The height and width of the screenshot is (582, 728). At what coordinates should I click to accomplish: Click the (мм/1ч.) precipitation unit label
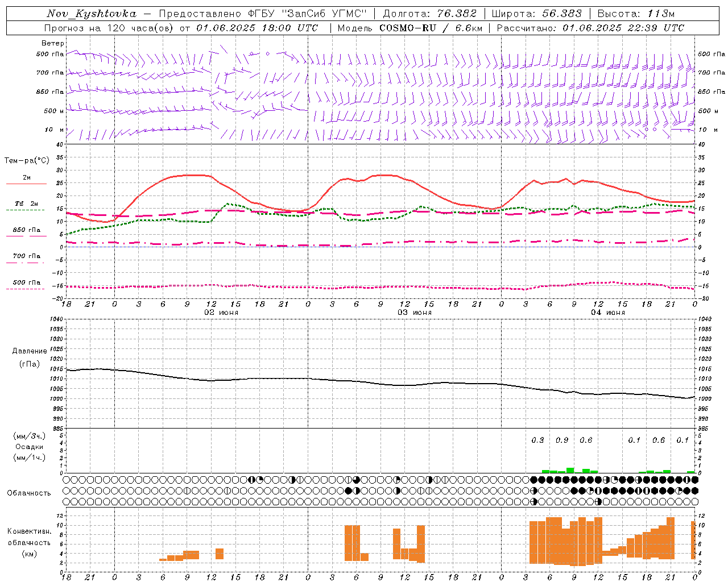click(x=30, y=458)
